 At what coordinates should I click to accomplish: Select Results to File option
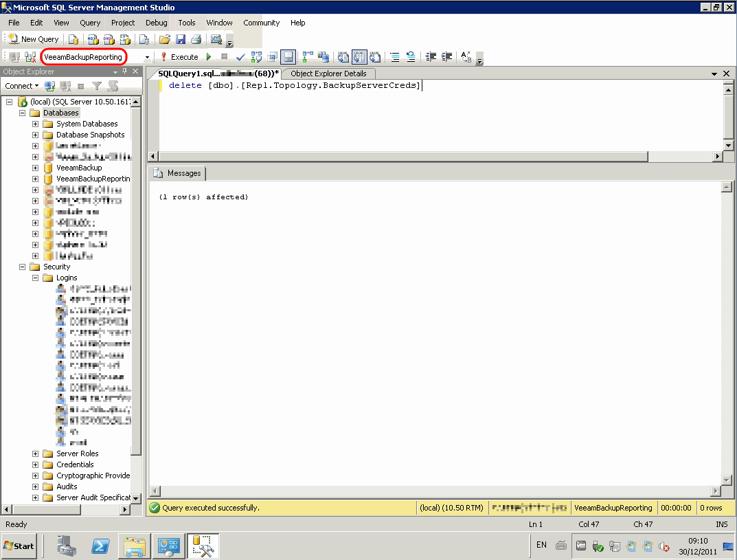(x=375, y=57)
